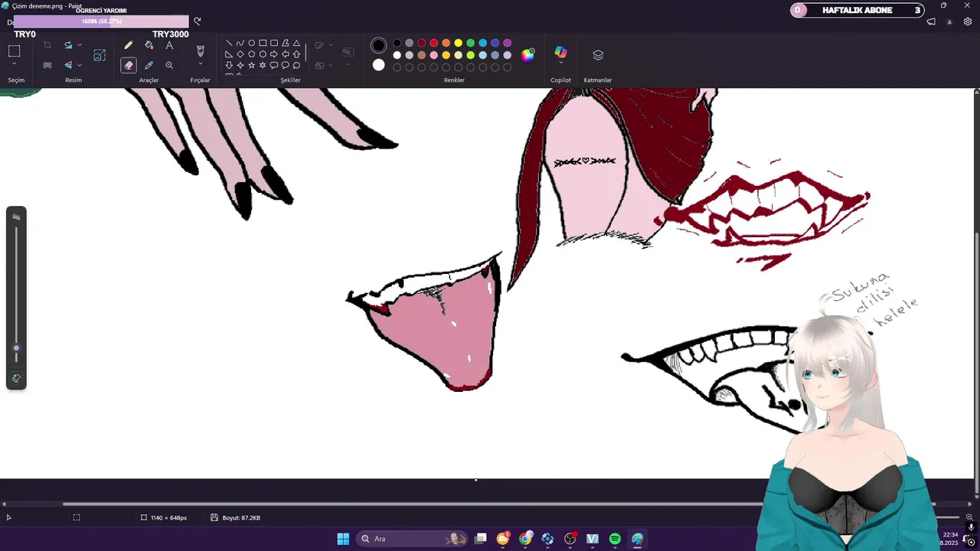Click the Windows Start button
The height and width of the screenshot is (551, 980).
tap(343, 539)
